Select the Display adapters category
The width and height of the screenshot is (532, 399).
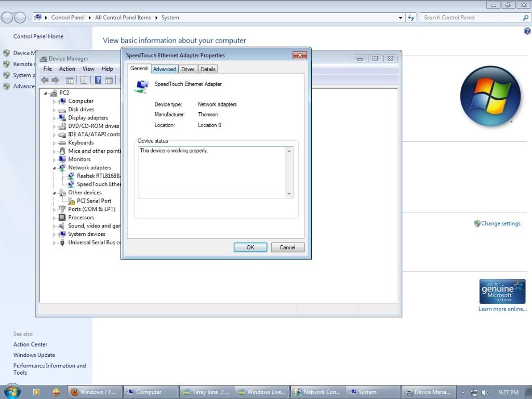point(88,118)
